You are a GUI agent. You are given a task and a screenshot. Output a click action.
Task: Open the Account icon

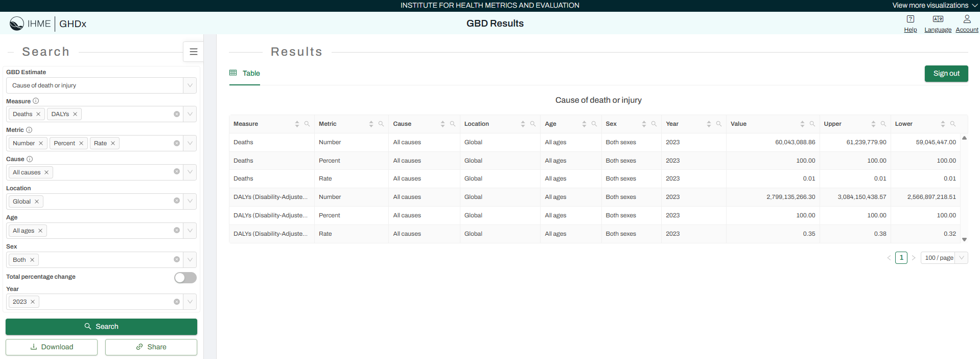click(967, 19)
